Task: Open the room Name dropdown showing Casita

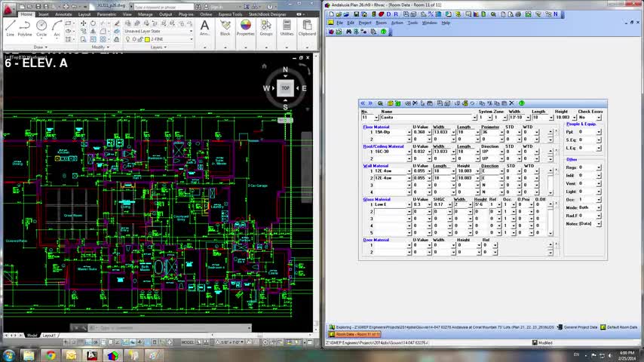Action: tap(475, 118)
